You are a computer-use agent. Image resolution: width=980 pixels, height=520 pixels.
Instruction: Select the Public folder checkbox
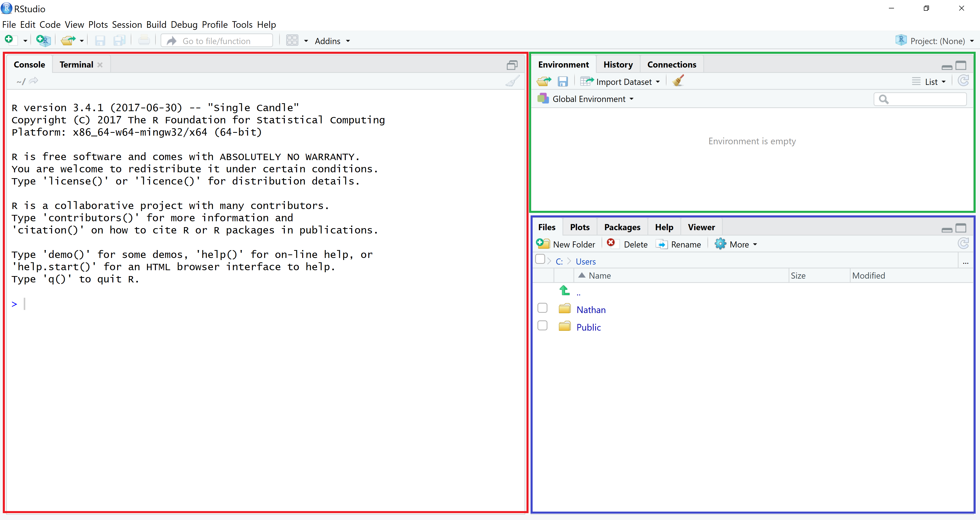(542, 326)
